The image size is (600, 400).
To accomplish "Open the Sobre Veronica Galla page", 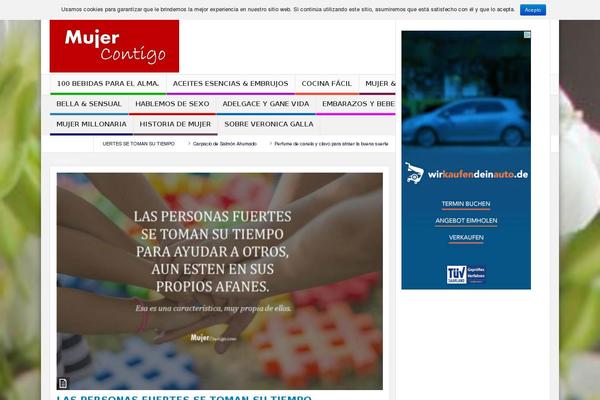I will click(x=269, y=124).
